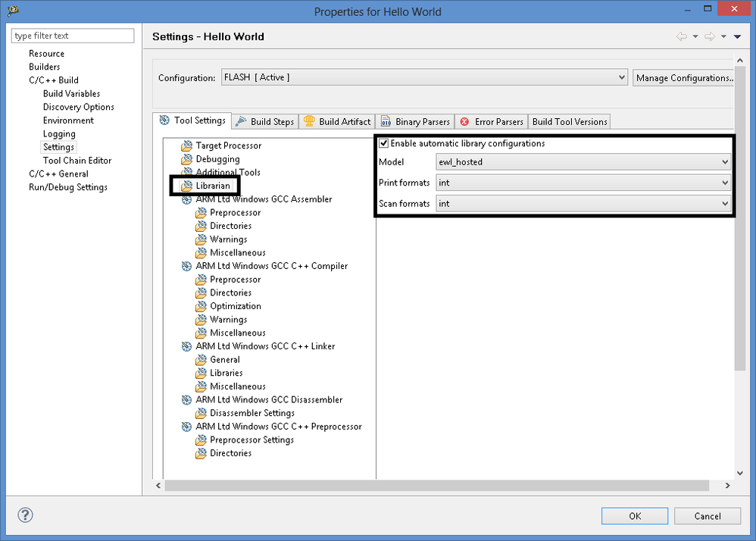Click the Cancel button
This screenshot has height=541, width=756.
tap(708, 516)
